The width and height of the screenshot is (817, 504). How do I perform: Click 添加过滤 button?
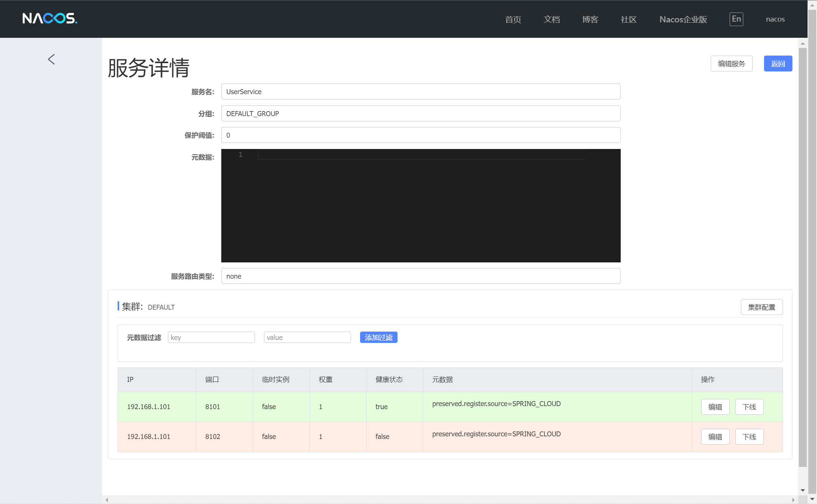(x=379, y=337)
